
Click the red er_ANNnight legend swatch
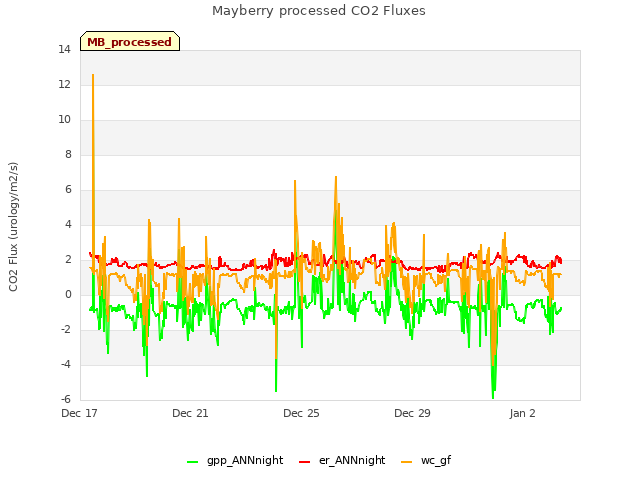coord(304,462)
